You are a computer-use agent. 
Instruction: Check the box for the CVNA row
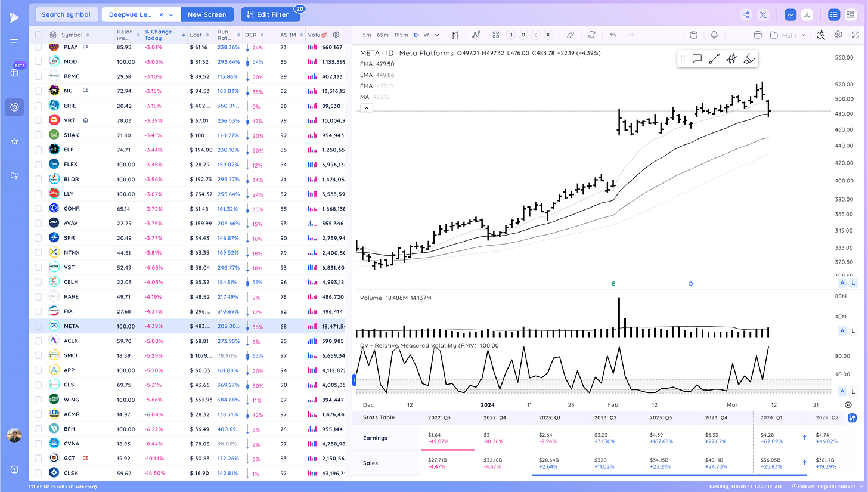[39, 444]
